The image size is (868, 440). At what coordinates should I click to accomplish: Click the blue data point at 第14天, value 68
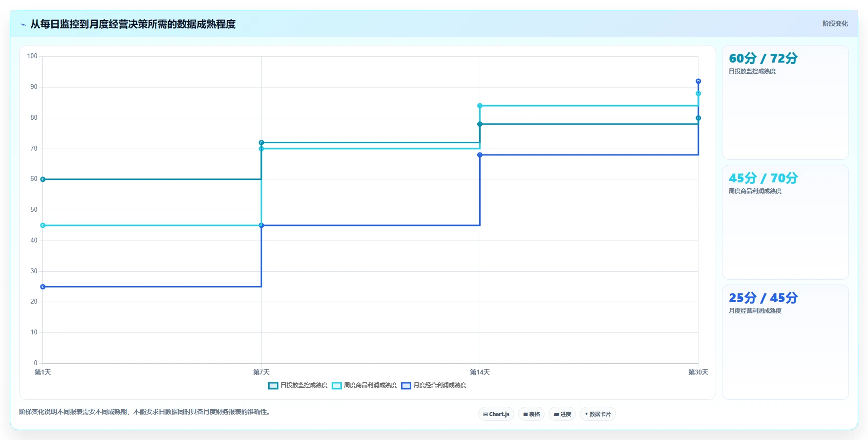pos(480,155)
